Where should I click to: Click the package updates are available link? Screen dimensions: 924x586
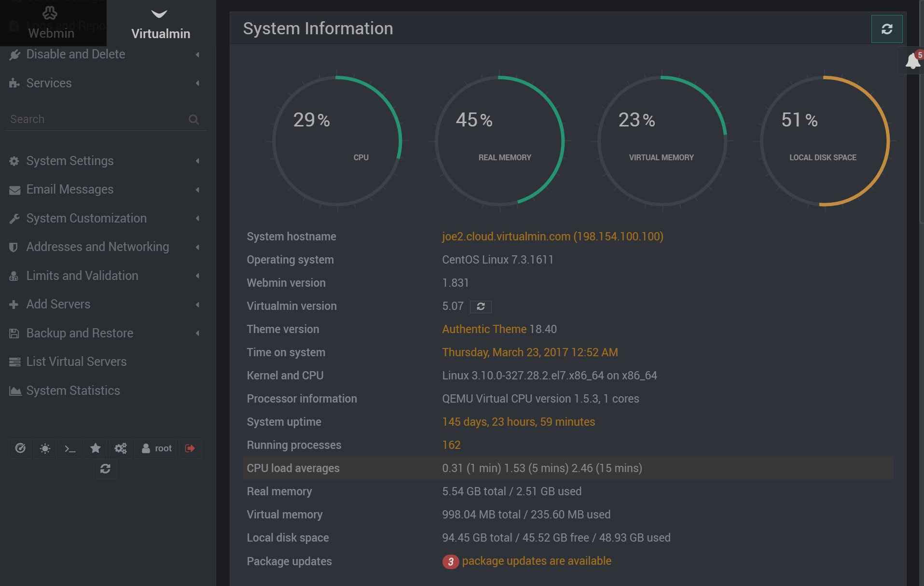pos(537,561)
